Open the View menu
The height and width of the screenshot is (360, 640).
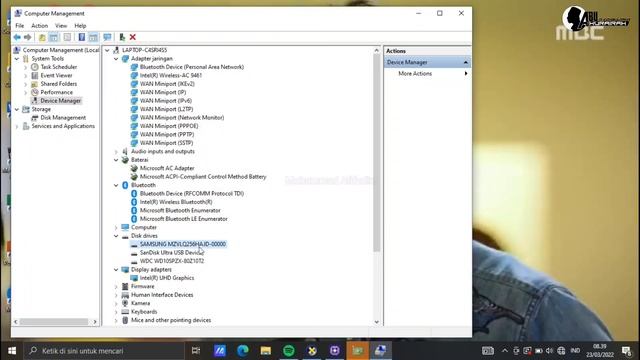click(61, 26)
